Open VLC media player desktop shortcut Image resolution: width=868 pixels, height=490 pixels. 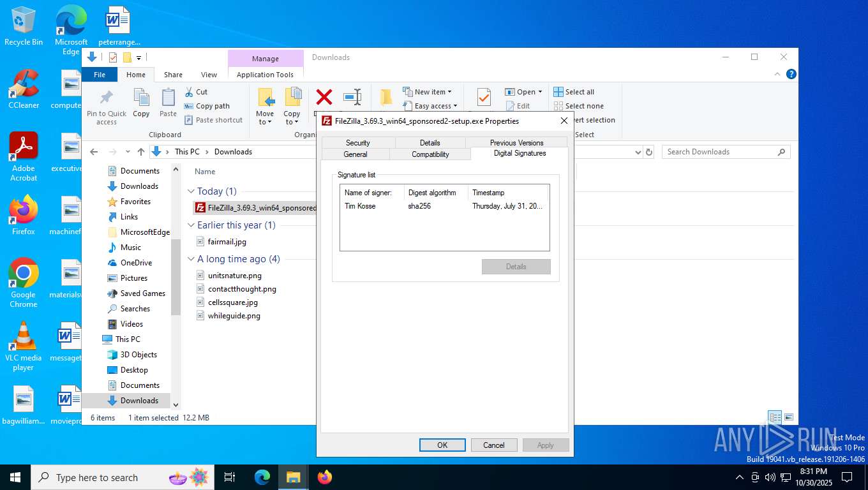(24, 346)
